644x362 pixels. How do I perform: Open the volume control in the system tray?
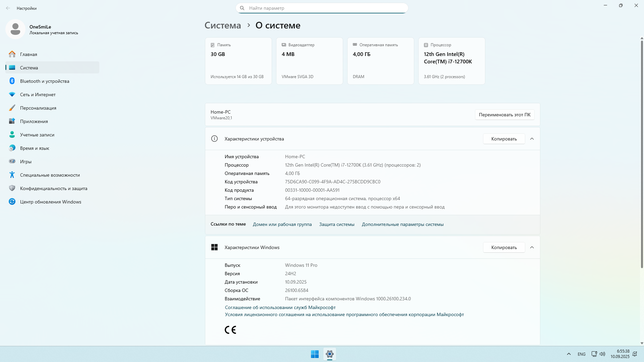(603, 354)
